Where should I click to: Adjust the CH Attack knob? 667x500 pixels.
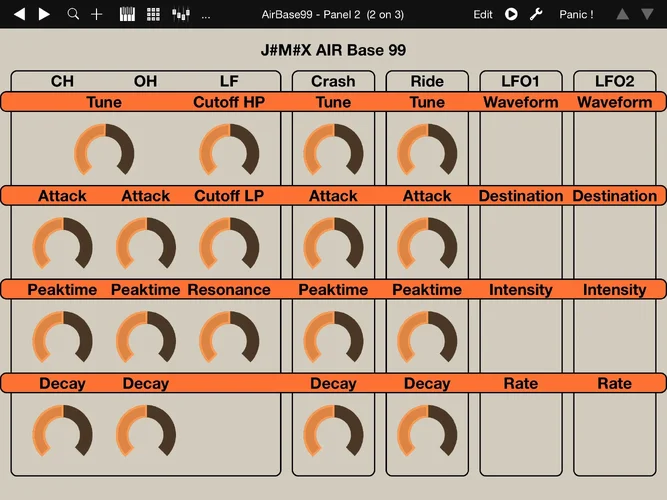[63, 243]
